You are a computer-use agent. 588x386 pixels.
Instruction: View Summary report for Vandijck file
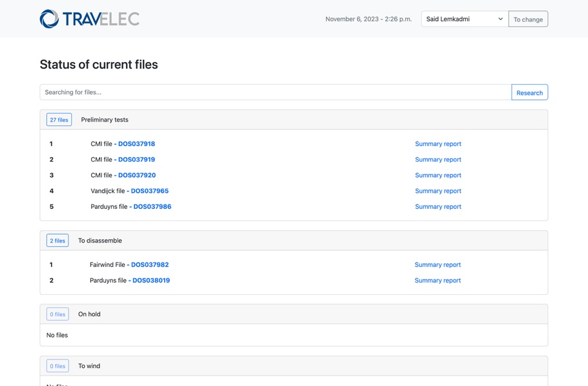coord(438,191)
